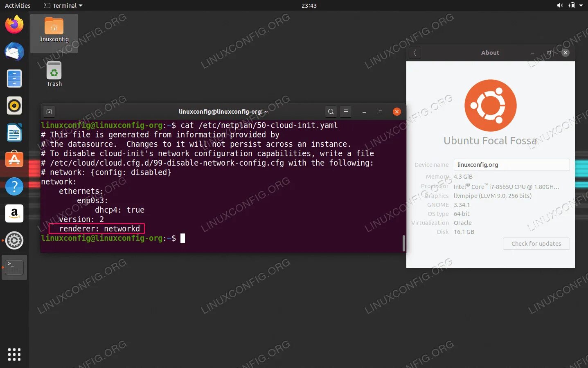This screenshot has height=368, width=588.
Task: Open the terminal hamburger menu
Action: click(346, 112)
